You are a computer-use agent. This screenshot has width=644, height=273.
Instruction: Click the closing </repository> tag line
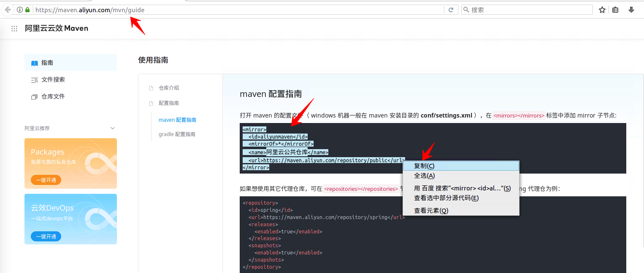point(262,267)
